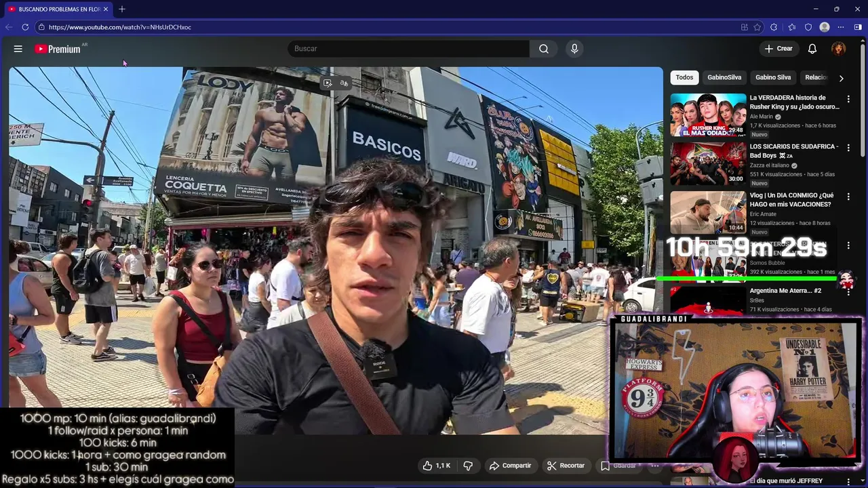Select the Relacio... filter chip
The height and width of the screenshot is (488, 868).
tap(816, 77)
